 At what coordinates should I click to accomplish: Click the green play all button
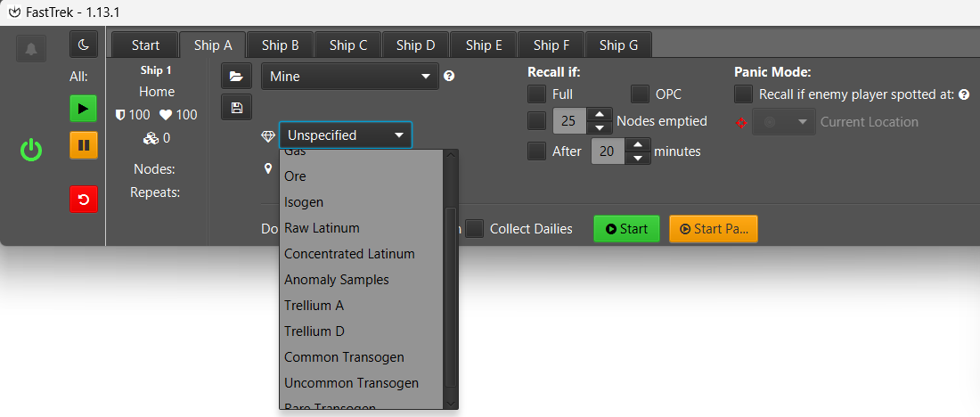coord(84,109)
